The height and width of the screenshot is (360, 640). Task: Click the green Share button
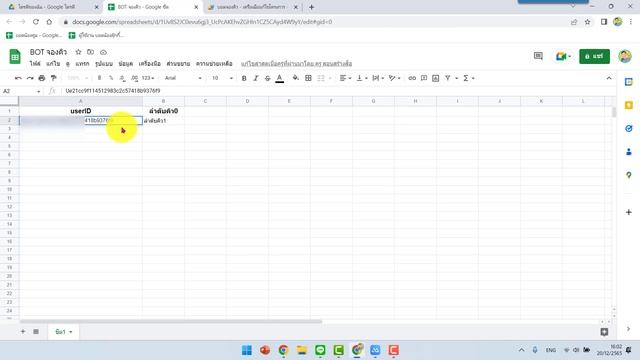click(594, 56)
